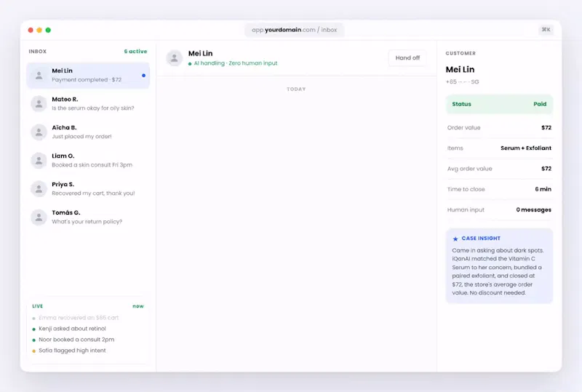Screen dimensions: 582x392
Task: Click the Status Paid badge
Action: [499, 104]
